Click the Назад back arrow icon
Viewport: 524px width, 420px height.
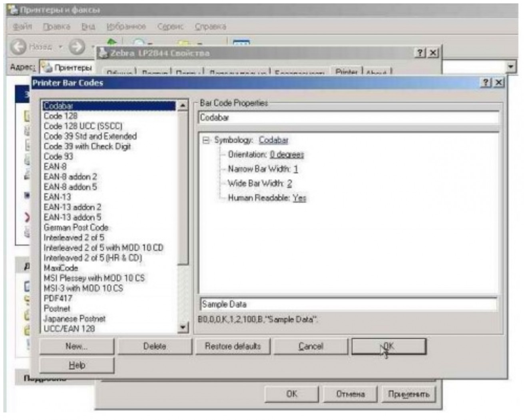click(18, 47)
